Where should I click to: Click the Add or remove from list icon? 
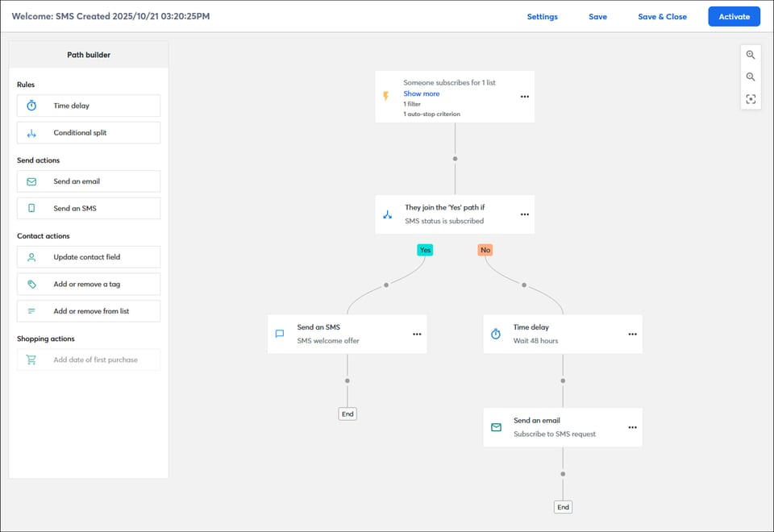point(31,311)
